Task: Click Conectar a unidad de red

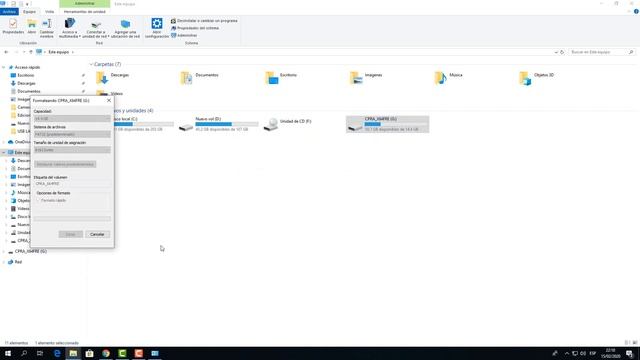Action: (96, 28)
